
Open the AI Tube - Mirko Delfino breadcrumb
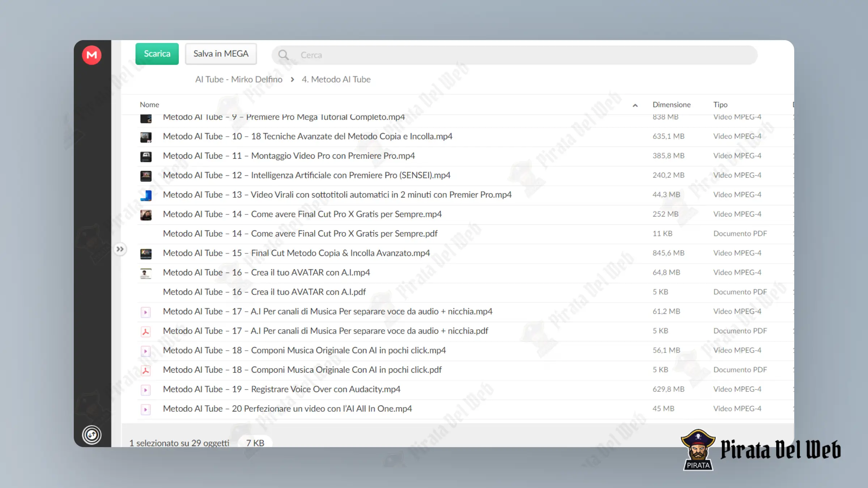pyautogui.click(x=239, y=79)
